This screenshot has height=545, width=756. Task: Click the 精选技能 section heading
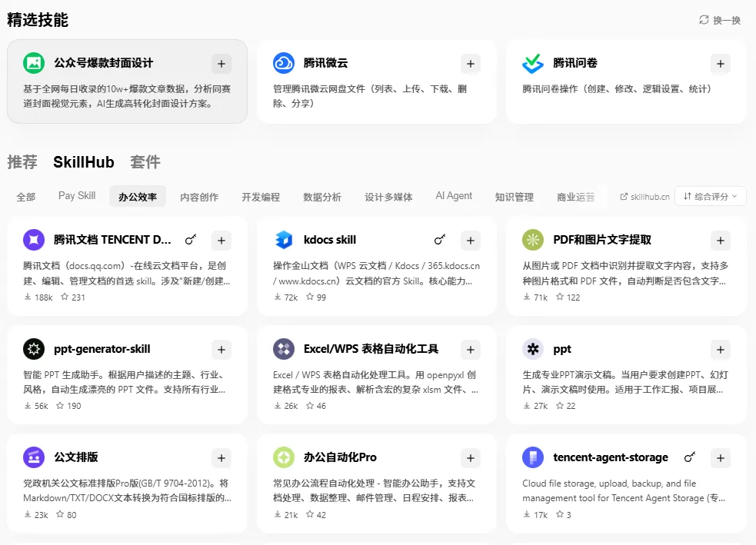(x=38, y=20)
